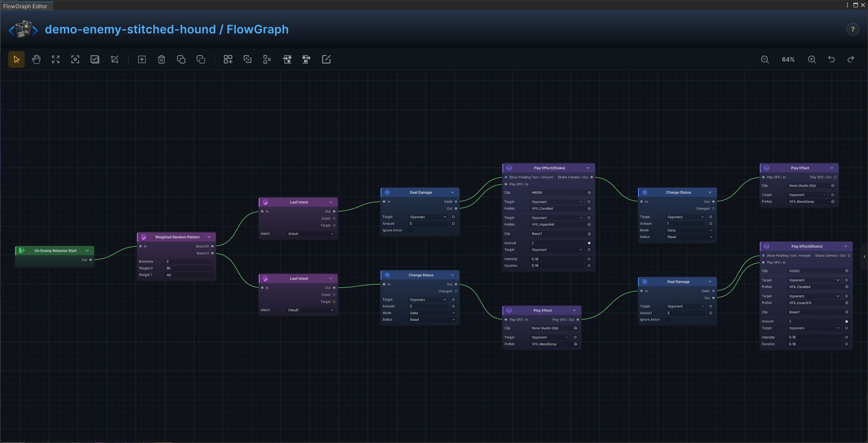868x443 pixels.
Task: Click the select-all checkmark toolbar icon
Action: click(x=95, y=59)
